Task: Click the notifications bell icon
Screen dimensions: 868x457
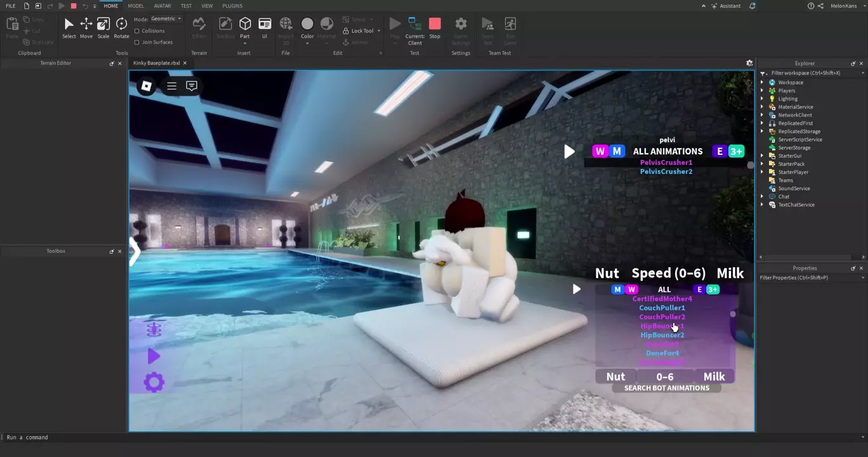Action: tap(753, 6)
